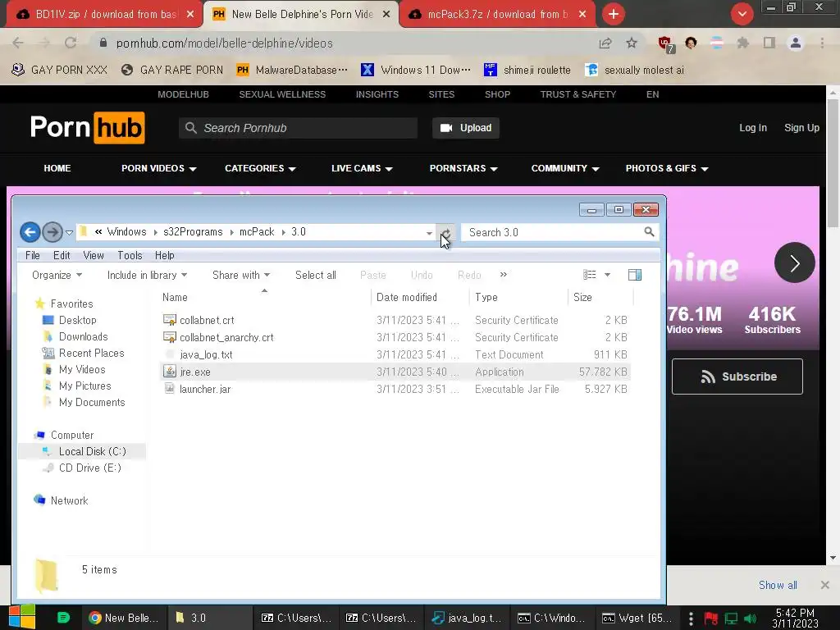Viewport: 840px width, 630px height.
Task: Click the volume icon in system tray
Action: 750,619
